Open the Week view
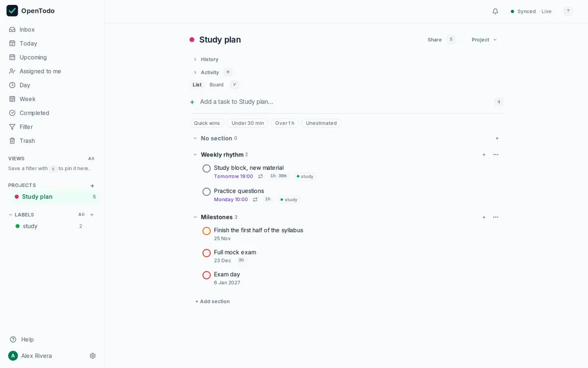 pyautogui.click(x=52, y=99)
